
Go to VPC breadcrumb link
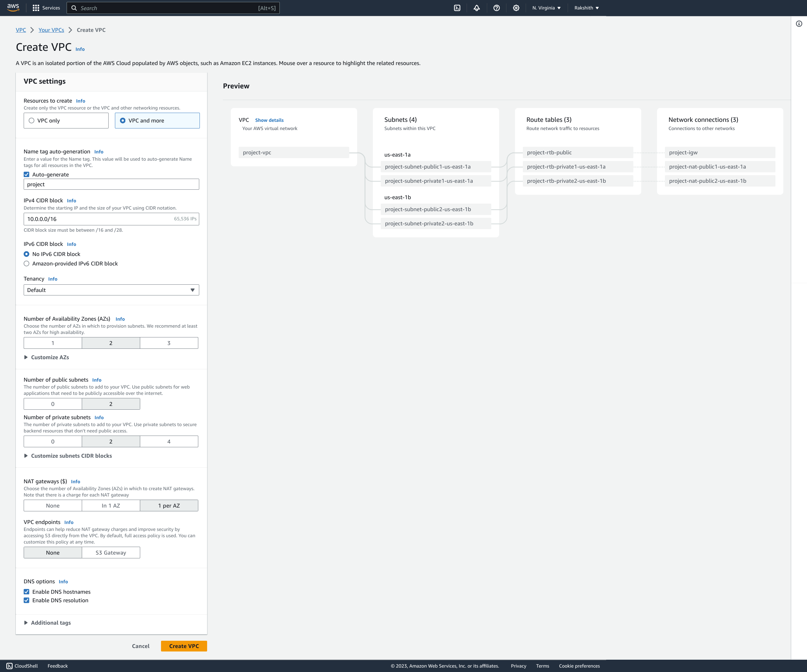pyautogui.click(x=21, y=30)
